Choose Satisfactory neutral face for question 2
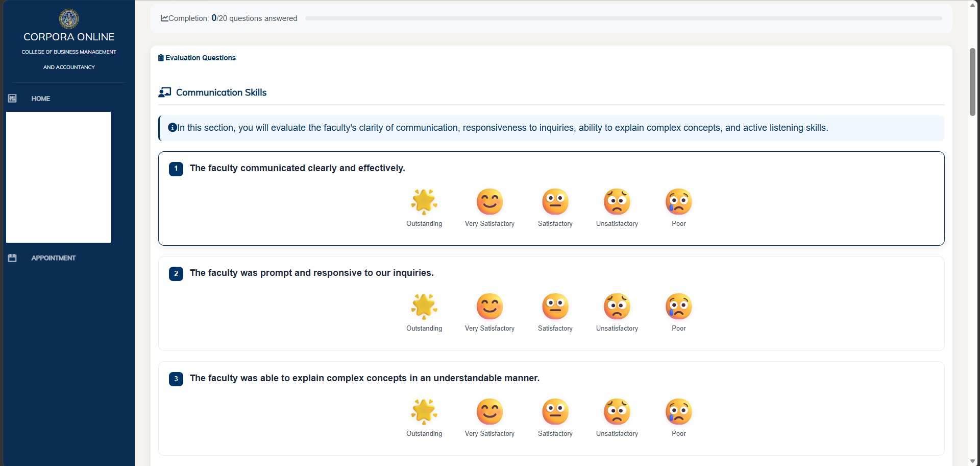Image resolution: width=980 pixels, height=466 pixels. pos(555,306)
